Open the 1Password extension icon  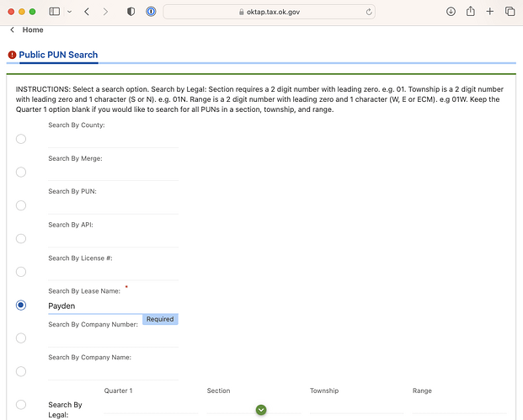pos(150,12)
